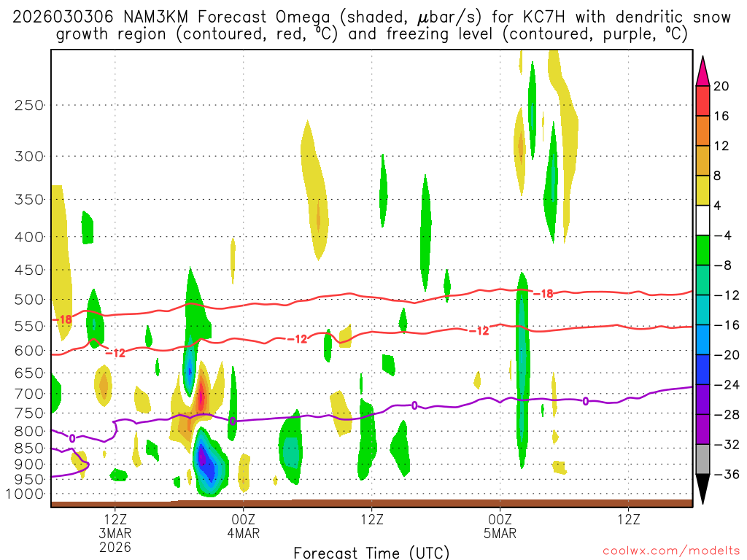Screen dimensions: 747x560
Task: Click the -16 value on the color bar
Action: point(727,325)
